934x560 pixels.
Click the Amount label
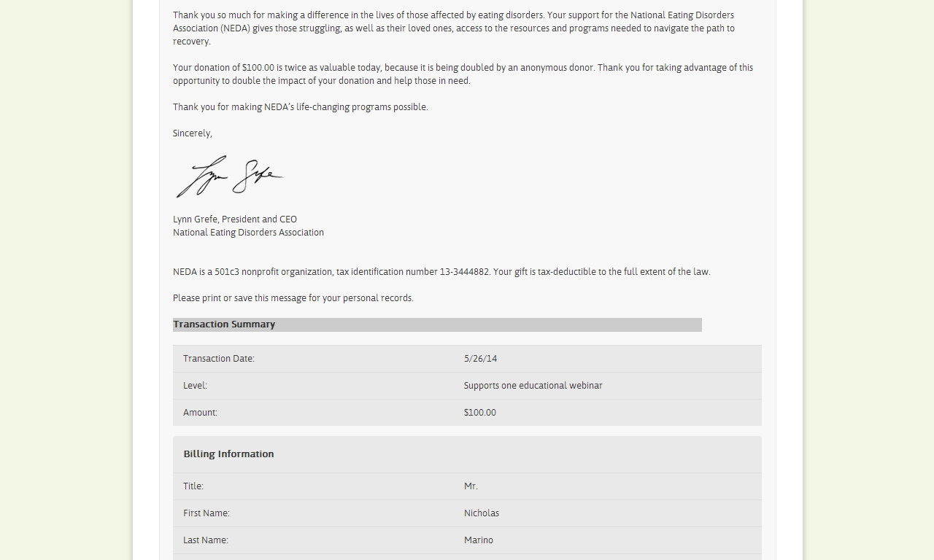200,413
